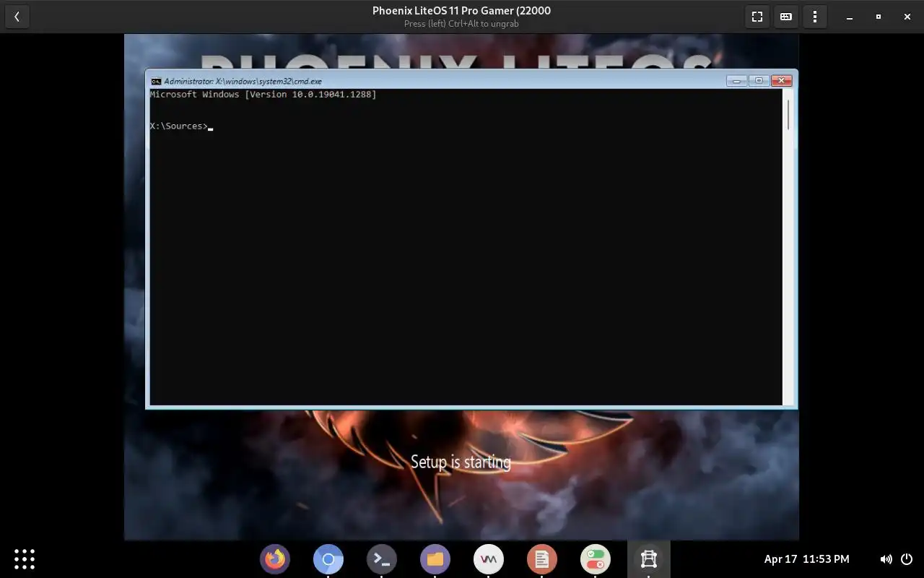Launch Firefox from the dock

tap(275, 559)
